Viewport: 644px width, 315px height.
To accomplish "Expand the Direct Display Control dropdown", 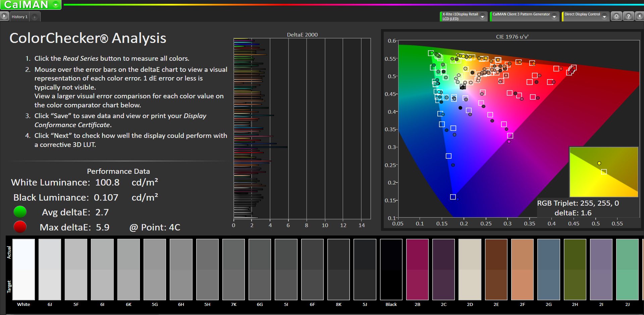I will (x=604, y=16).
